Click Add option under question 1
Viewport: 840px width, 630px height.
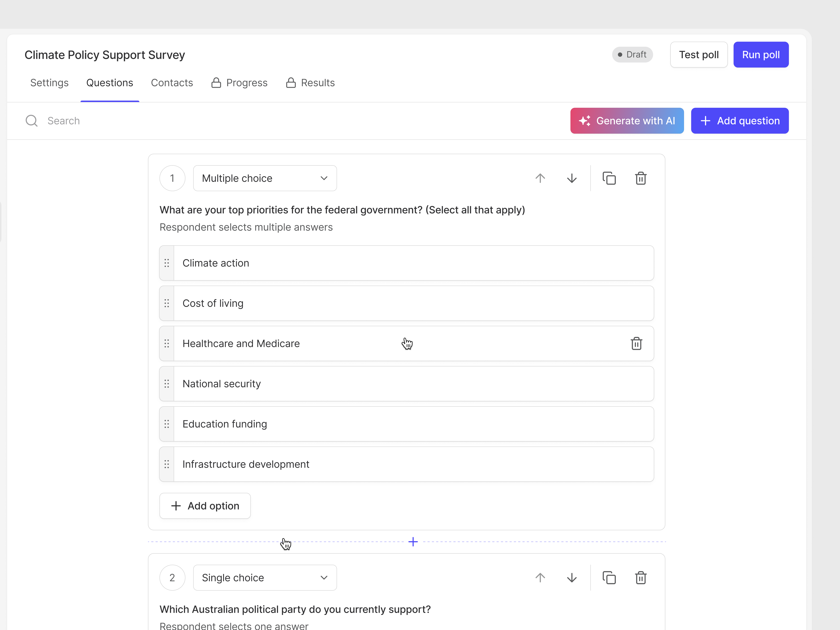click(x=205, y=506)
